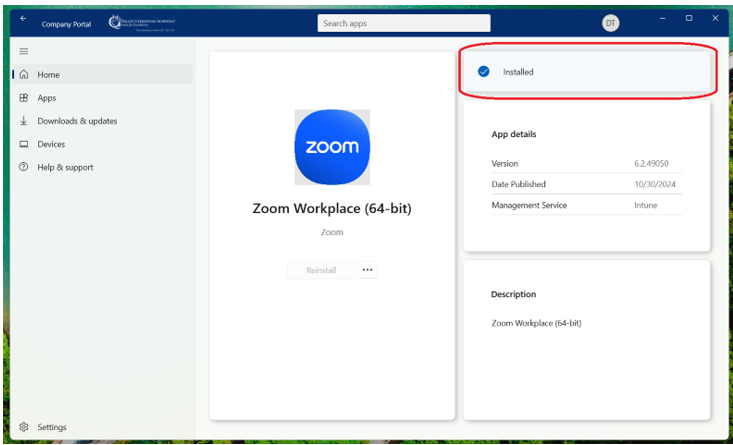The width and height of the screenshot is (733, 445).
Task: Click the Settings gear icon
Action: pyautogui.click(x=24, y=427)
